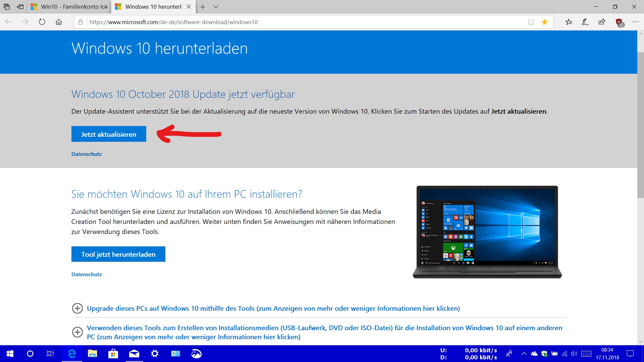Click Upgrade dieses PCs auf Windows 10 link
The height and width of the screenshot is (362, 644).
[x=273, y=308]
